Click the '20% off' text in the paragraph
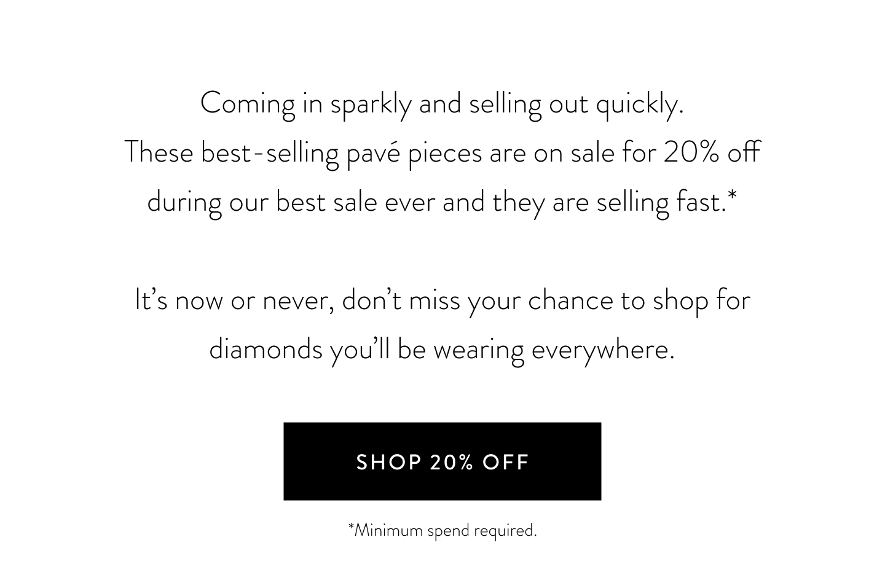 712,152
